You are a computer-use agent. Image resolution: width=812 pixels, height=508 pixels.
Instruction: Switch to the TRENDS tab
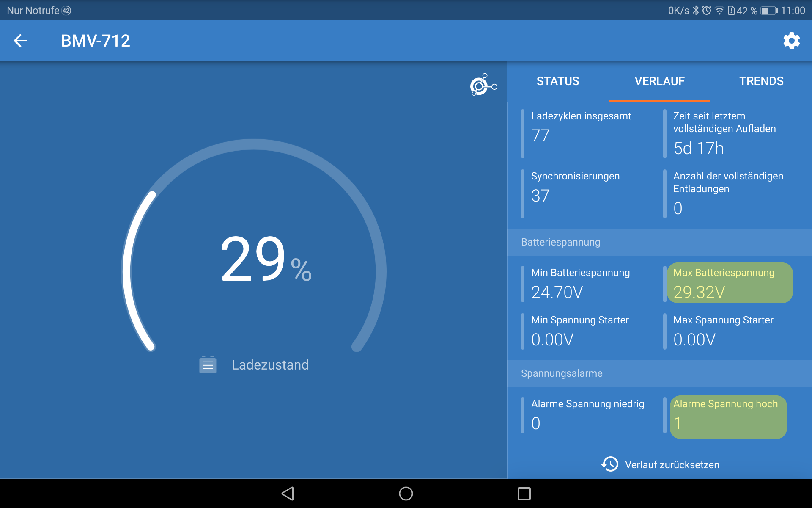click(761, 81)
